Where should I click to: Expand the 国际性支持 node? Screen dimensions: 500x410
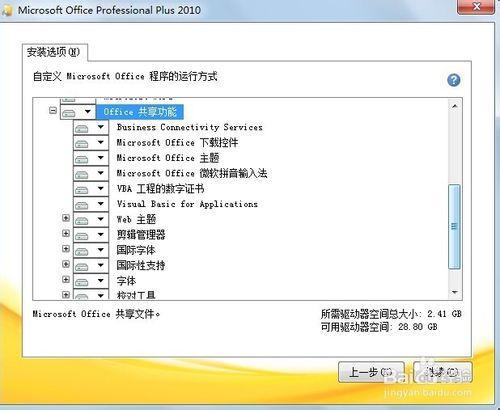coord(66,264)
